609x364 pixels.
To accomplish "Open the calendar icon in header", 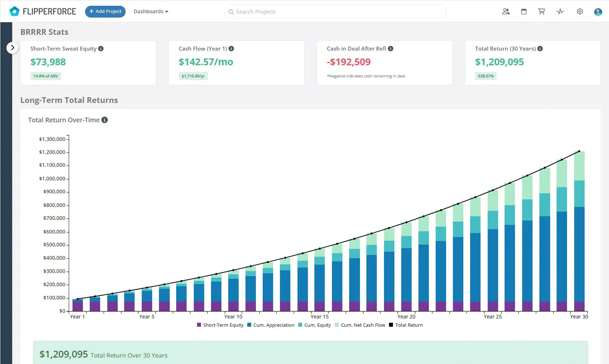I will coord(524,11).
